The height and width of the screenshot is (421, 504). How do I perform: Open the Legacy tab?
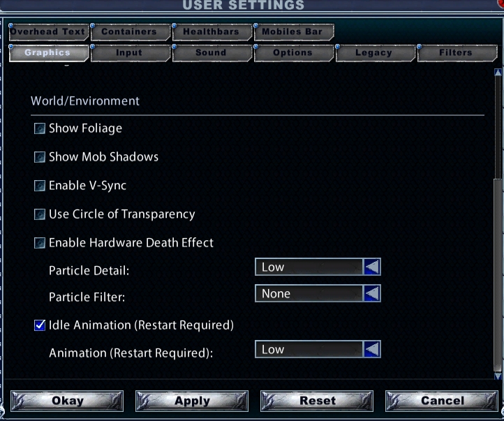376,52
